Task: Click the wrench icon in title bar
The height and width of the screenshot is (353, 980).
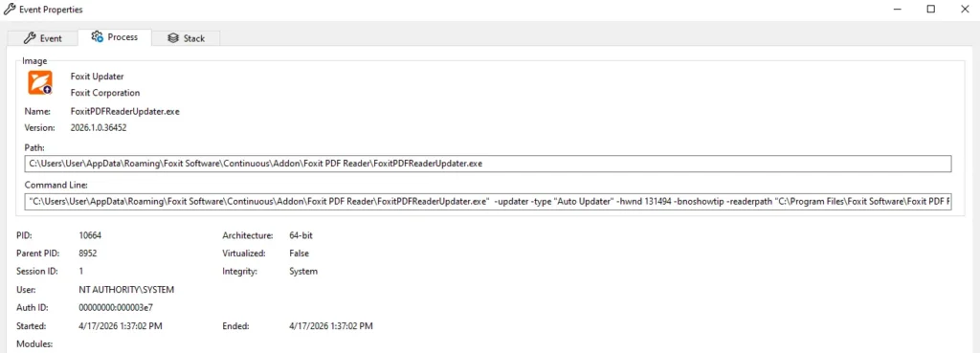Action: [x=10, y=10]
